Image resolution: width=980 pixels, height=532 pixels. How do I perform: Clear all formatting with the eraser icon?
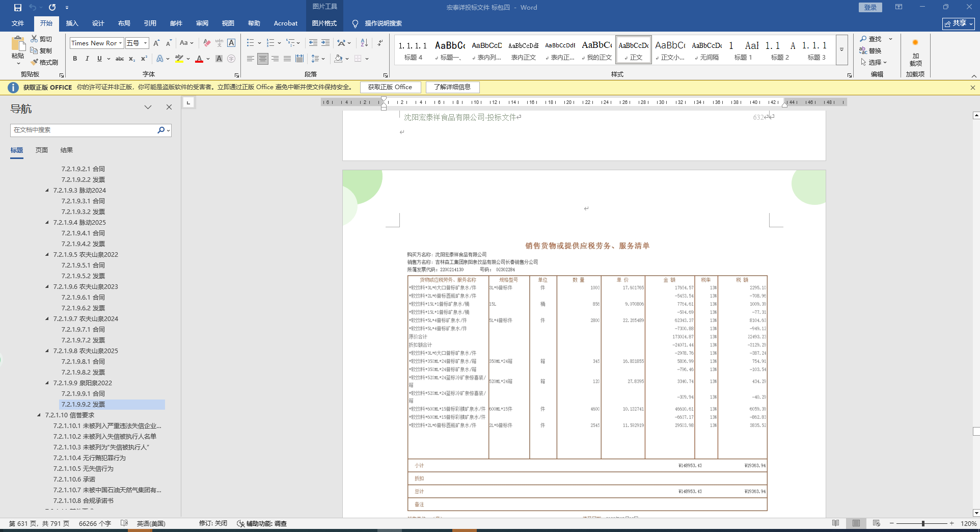207,43
